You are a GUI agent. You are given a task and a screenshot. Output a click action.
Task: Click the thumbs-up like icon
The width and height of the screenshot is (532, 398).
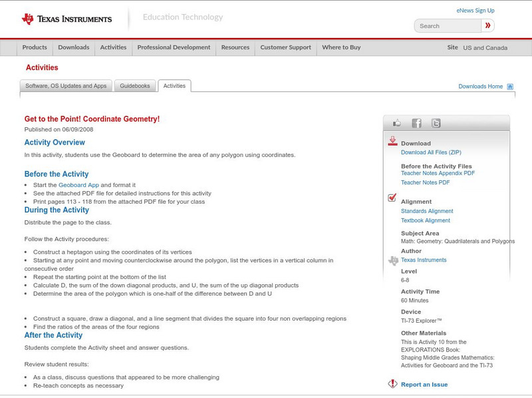click(x=397, y=123)
